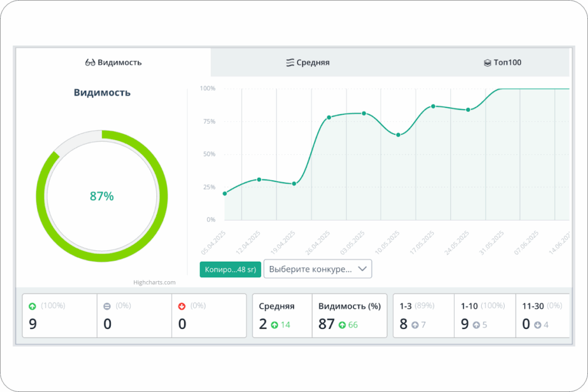Viewport: 588px width, 392px height.
Task: Click the waves icon beside Средняя tab
Action: pyautogui.click(x=290, y=63)
